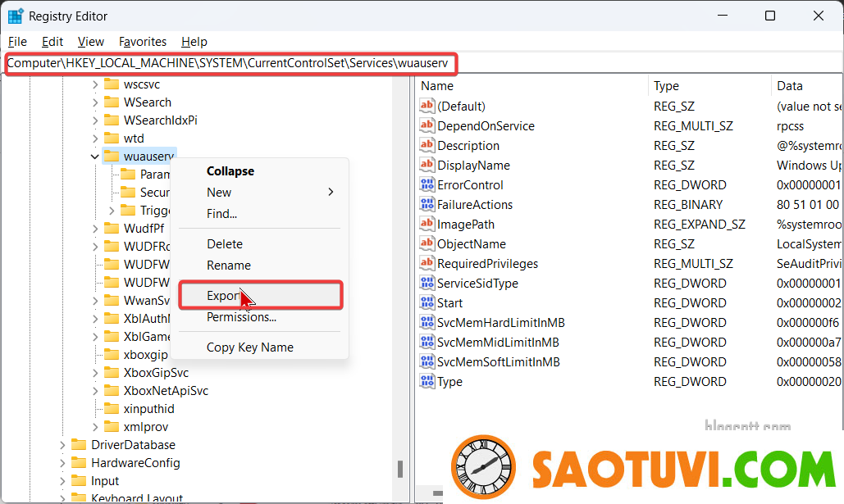Click the Type column header
The height and width of the screenshot is (504, 844).
click(x=710, y=85)
